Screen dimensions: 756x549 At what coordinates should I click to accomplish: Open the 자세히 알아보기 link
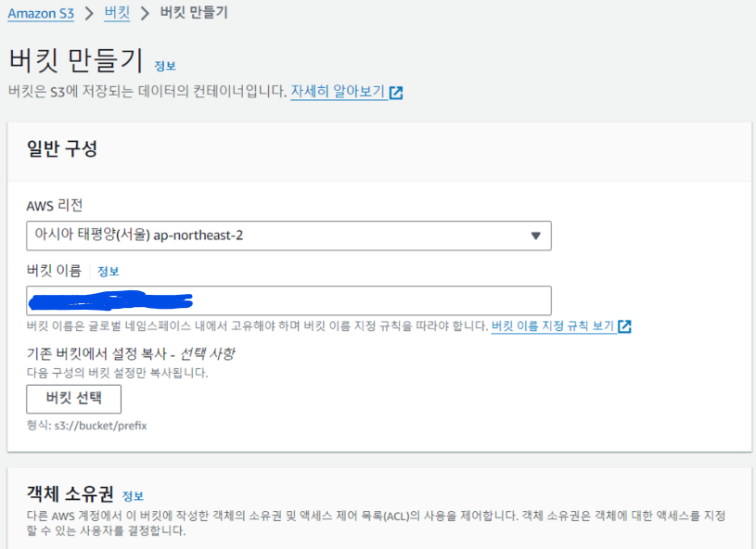pyautogui.click(x=338, y=91)
